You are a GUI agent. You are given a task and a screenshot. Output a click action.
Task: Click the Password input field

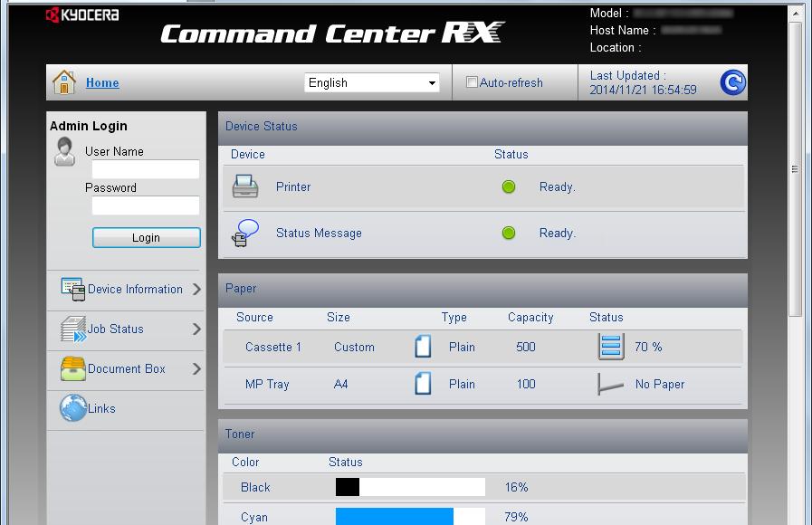pyautogui.click(x=146, y=205)
